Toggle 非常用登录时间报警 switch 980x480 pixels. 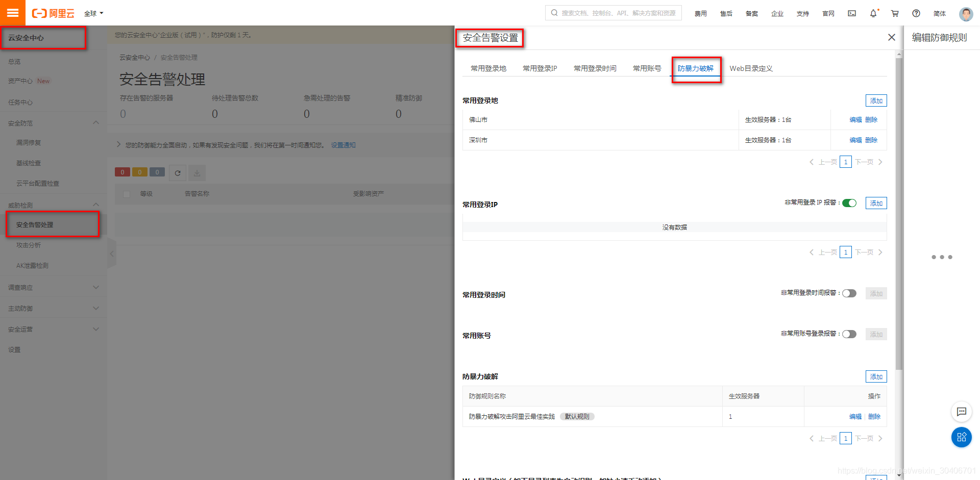click(849, 293)
